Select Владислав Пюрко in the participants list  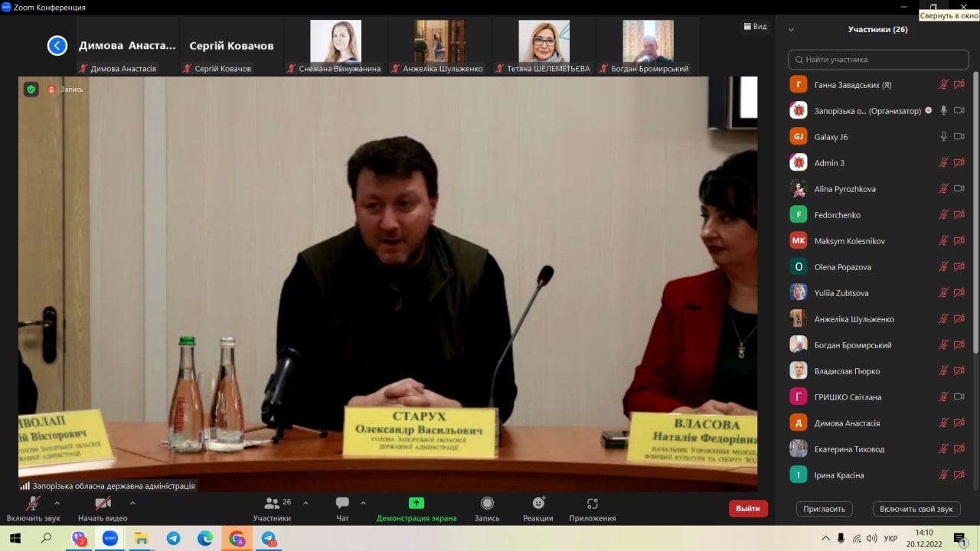pyautogui.click(x=877, y=371)
